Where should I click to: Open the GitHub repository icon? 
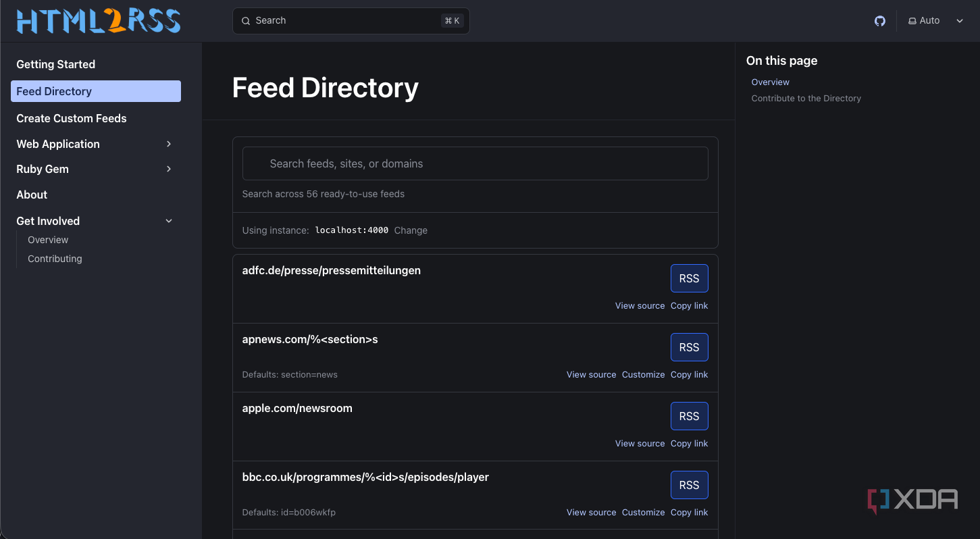coord(879,21)
